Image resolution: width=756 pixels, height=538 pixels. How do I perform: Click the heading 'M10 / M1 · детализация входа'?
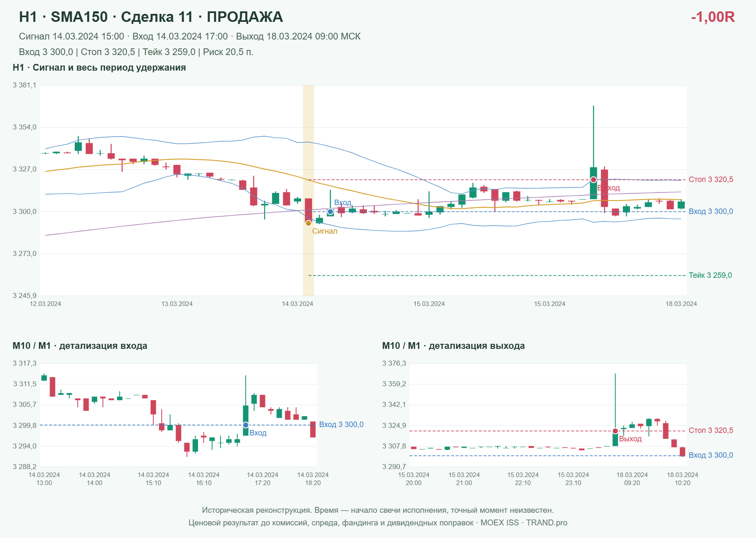[80, 346]
